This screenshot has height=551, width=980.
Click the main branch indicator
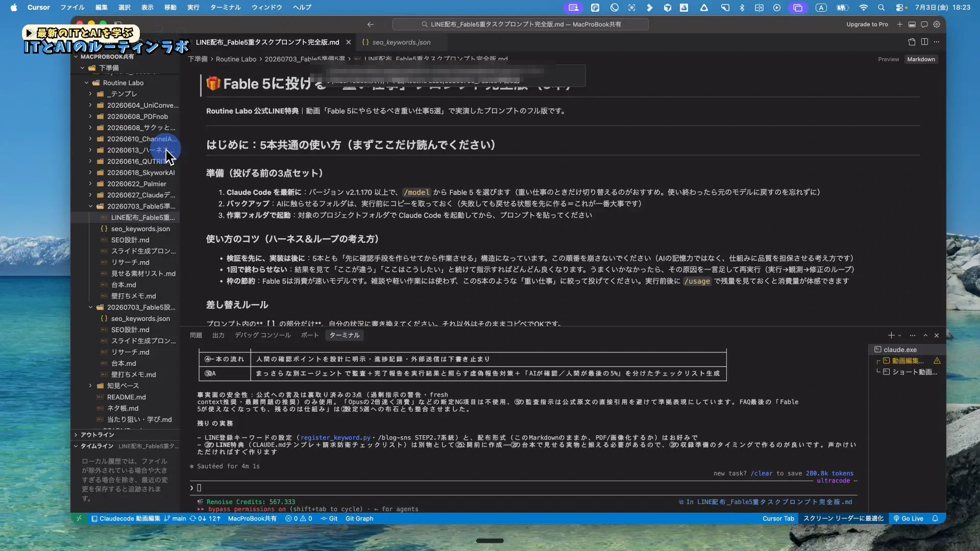pos(175,518)
